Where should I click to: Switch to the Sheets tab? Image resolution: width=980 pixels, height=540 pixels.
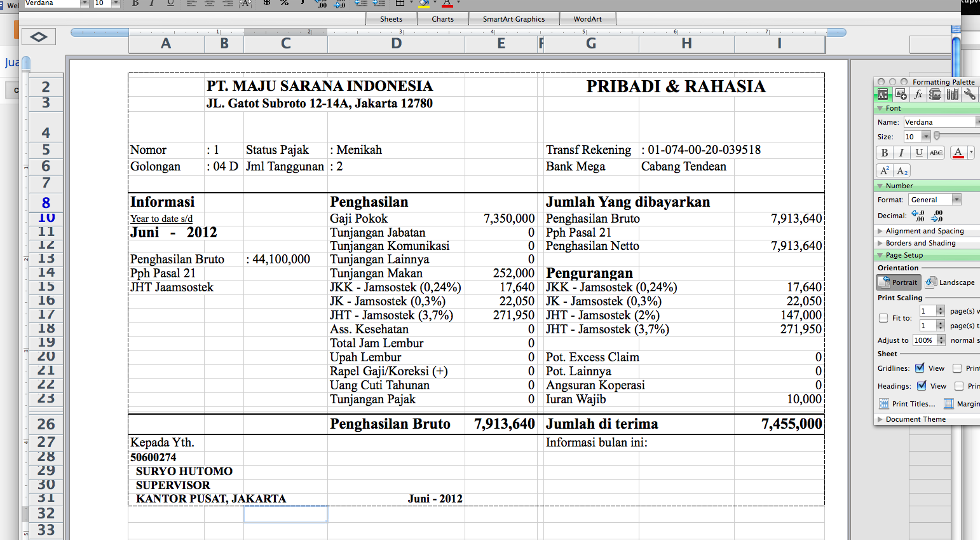point(391,19)
